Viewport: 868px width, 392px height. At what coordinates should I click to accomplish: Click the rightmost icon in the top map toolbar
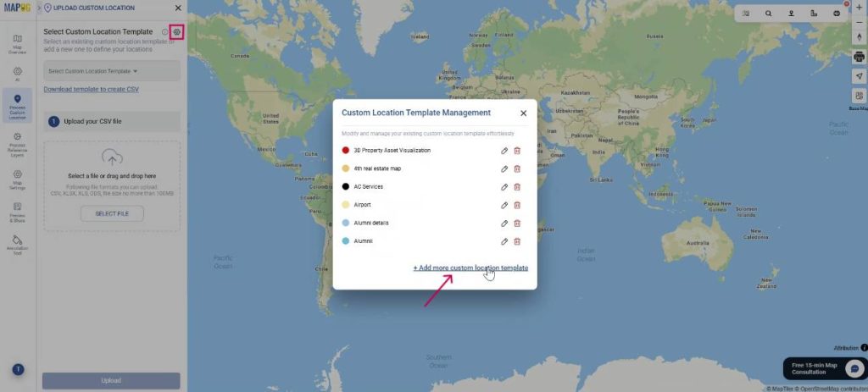tap(837, 14)
